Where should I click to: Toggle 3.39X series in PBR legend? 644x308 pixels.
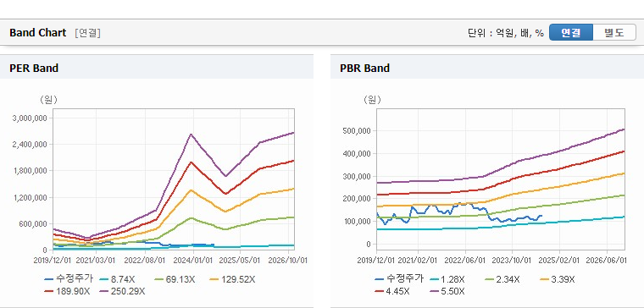point(558,279)
